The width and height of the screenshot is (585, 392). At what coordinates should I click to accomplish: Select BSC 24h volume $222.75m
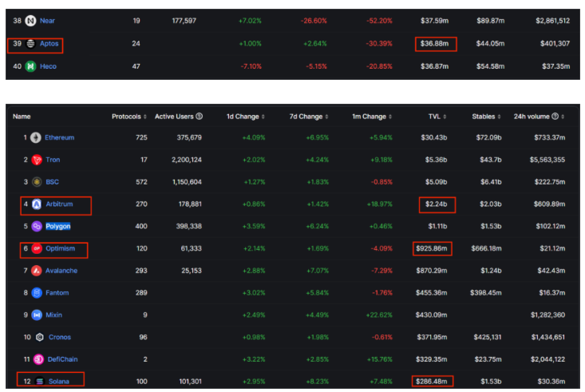click(550, 182)
